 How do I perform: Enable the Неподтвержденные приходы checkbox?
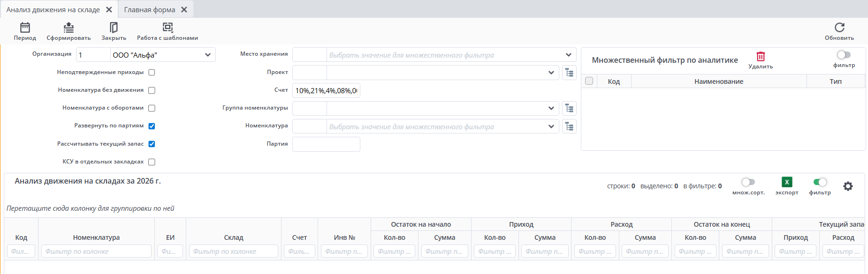[152, 73]
